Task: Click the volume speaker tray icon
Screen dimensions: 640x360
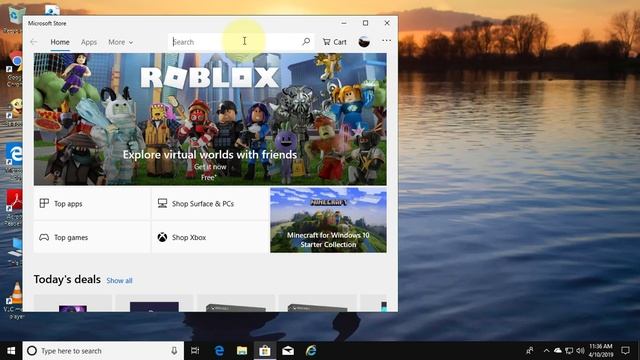Action: 580,351
